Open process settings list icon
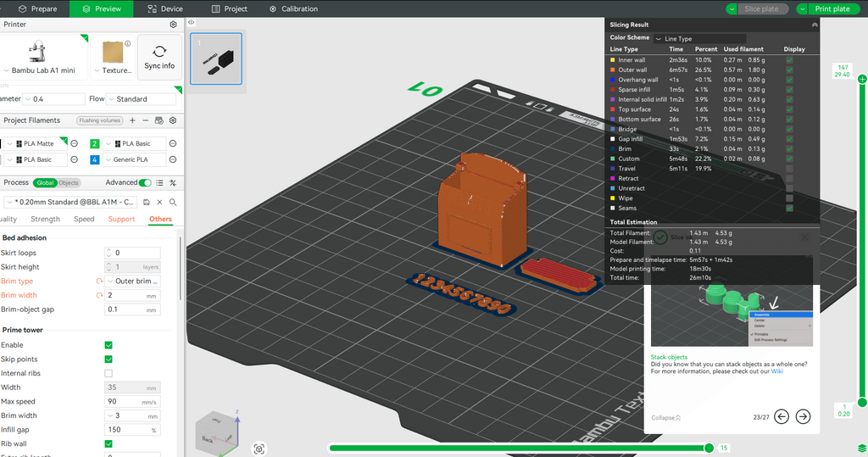The height and width of the screenshot is (457, 868). [159, 183]
